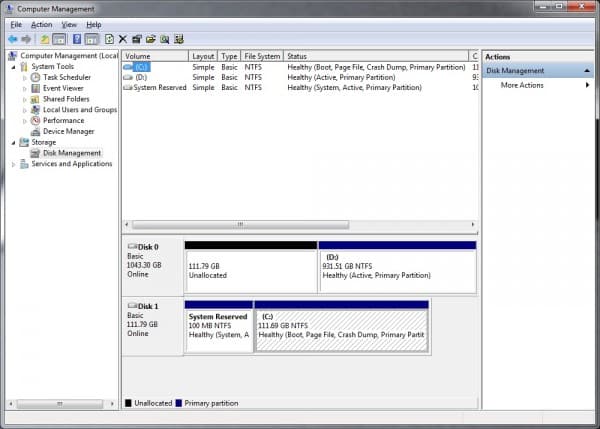600x429 pixels.
Task: Open More Actions submenu arrow
Action: (x=587, y=85)
